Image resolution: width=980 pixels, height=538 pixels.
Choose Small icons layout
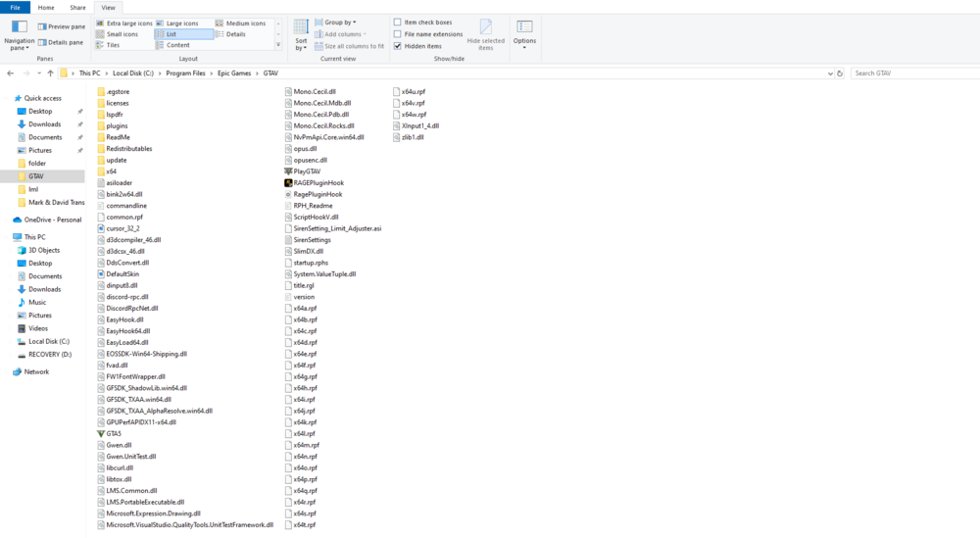(x=117, y=34)
